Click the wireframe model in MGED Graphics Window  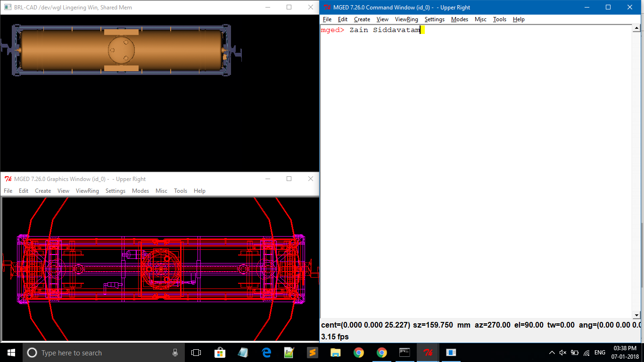(160, 269)
